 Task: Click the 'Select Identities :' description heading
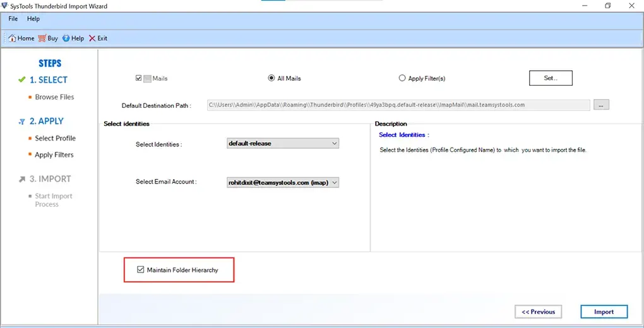tap(403, 134)
